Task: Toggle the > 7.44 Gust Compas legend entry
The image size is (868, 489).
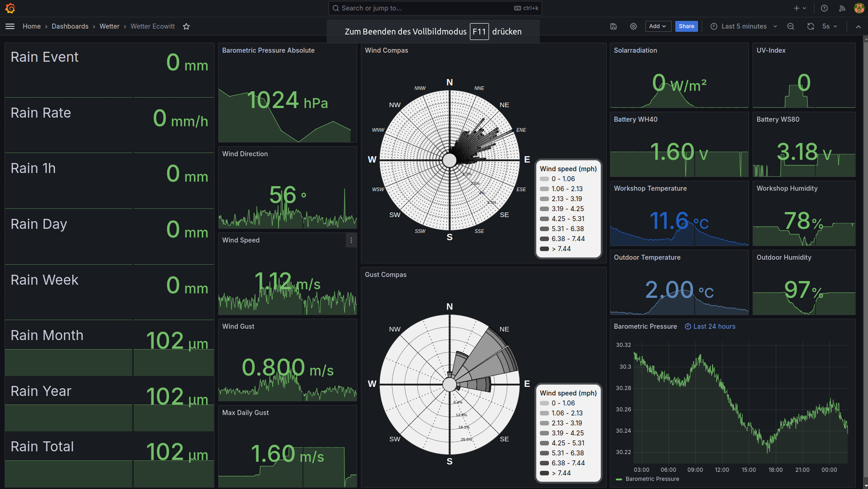Action: (561, 473)
